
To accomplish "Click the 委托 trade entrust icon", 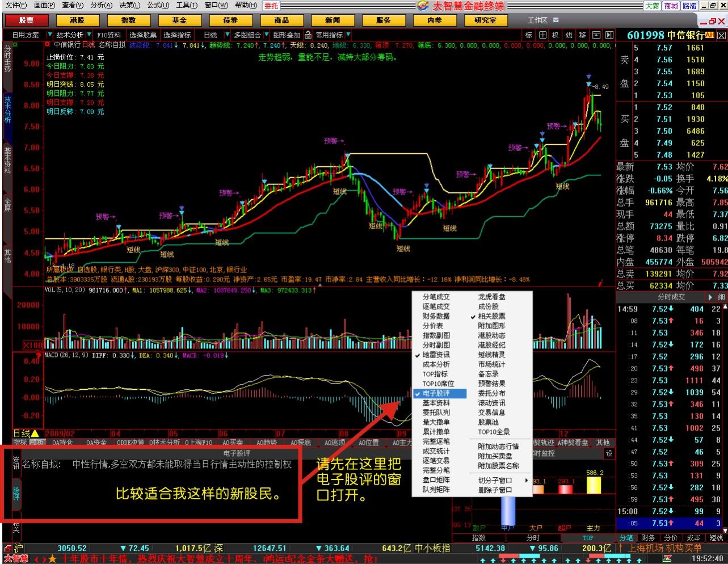I will 271,6.
